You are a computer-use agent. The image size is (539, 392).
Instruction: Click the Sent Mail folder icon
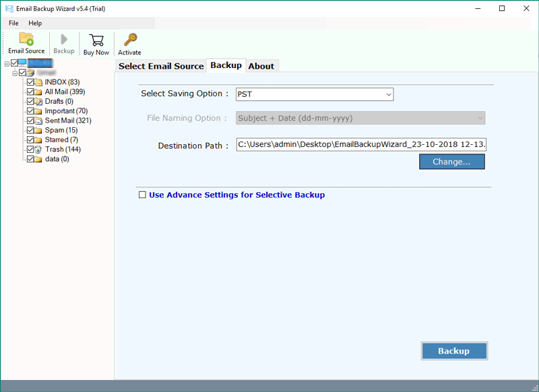click(x=38, y=120)
